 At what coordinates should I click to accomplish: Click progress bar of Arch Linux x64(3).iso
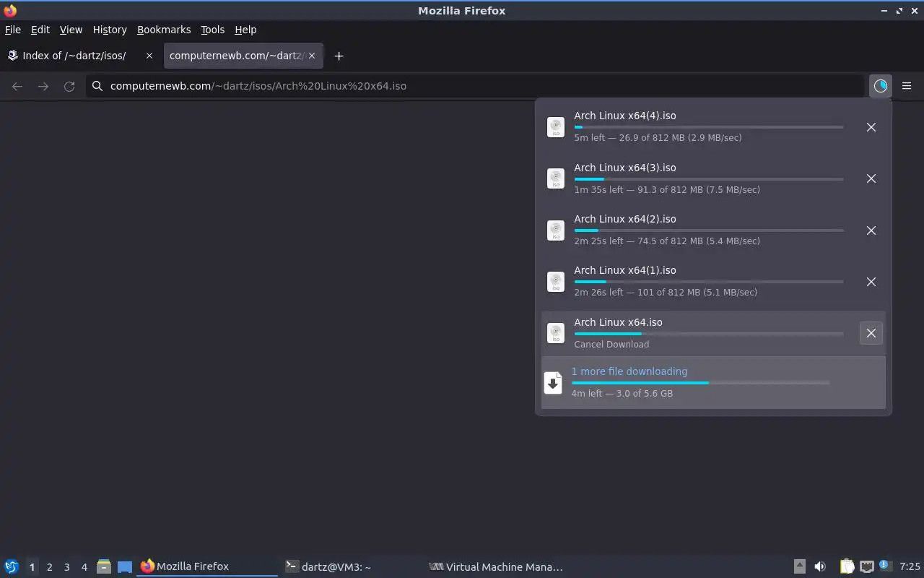click(708, 178)
